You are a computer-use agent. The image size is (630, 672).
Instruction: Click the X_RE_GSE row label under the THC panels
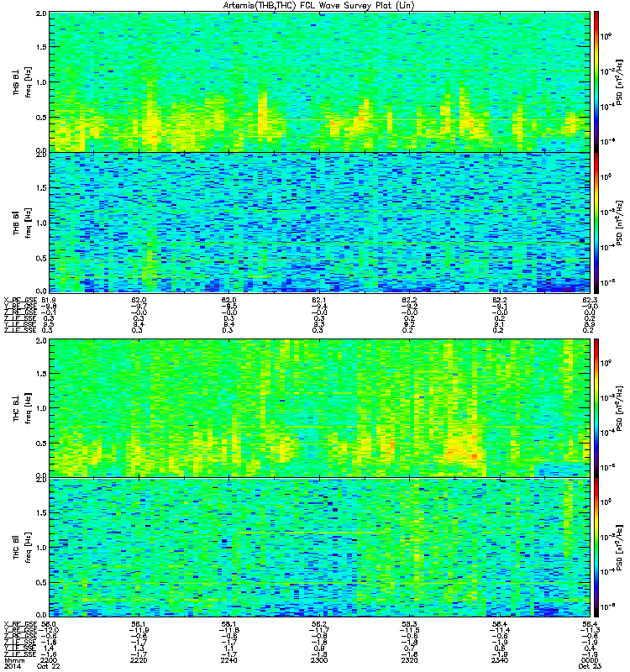(20, 624)
